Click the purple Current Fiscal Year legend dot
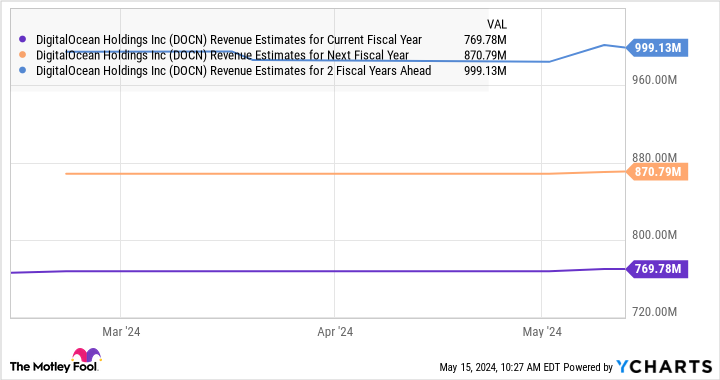 coord(22,39)
